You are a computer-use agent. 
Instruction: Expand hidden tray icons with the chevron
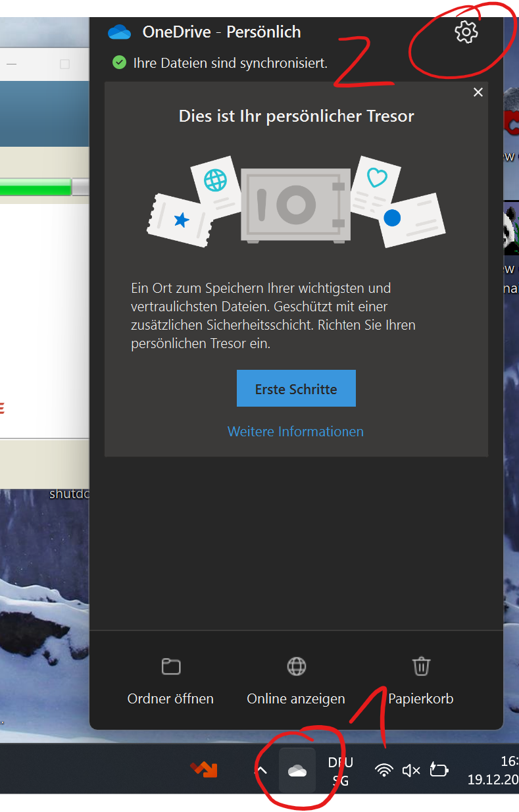[x=261, y=771]
